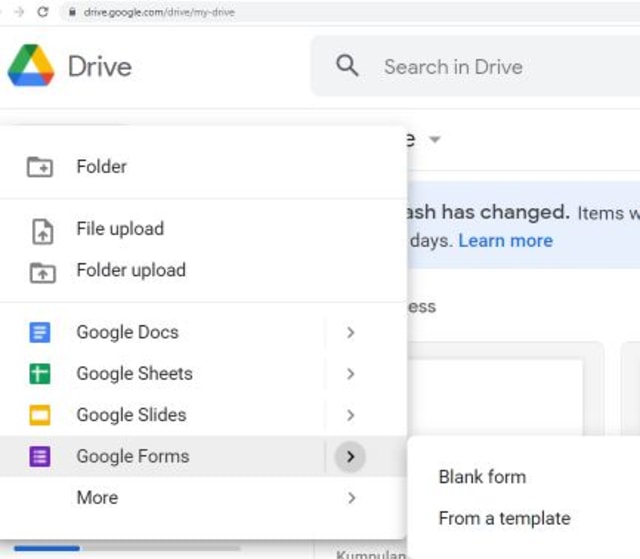The width and height of the screenshot is (640, 559).
Task: Click the Google Drive logo
Action: [x=31, y=65]
